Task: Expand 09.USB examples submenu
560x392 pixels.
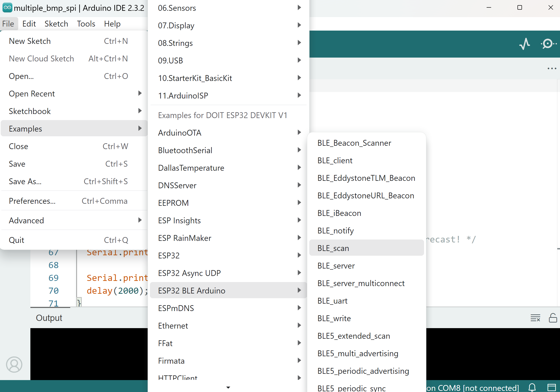Action: pos(228,60)
